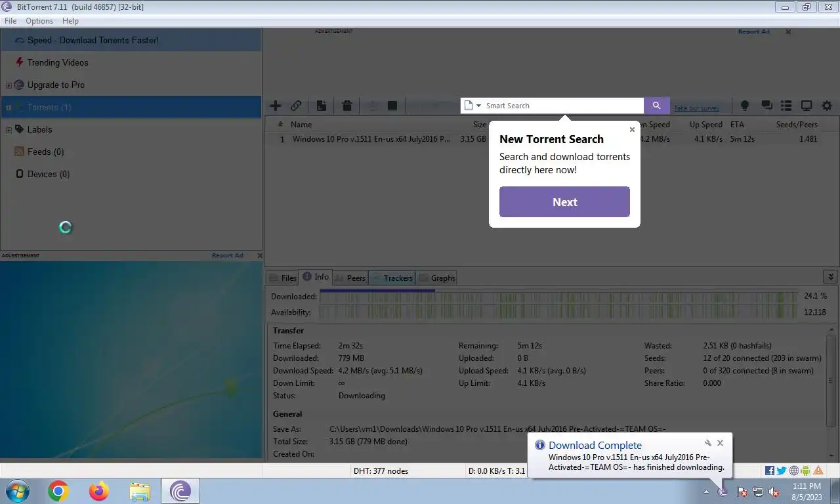Select Speed - Download Torrents Faster item
840x504 pixels.
click(131, 40)
